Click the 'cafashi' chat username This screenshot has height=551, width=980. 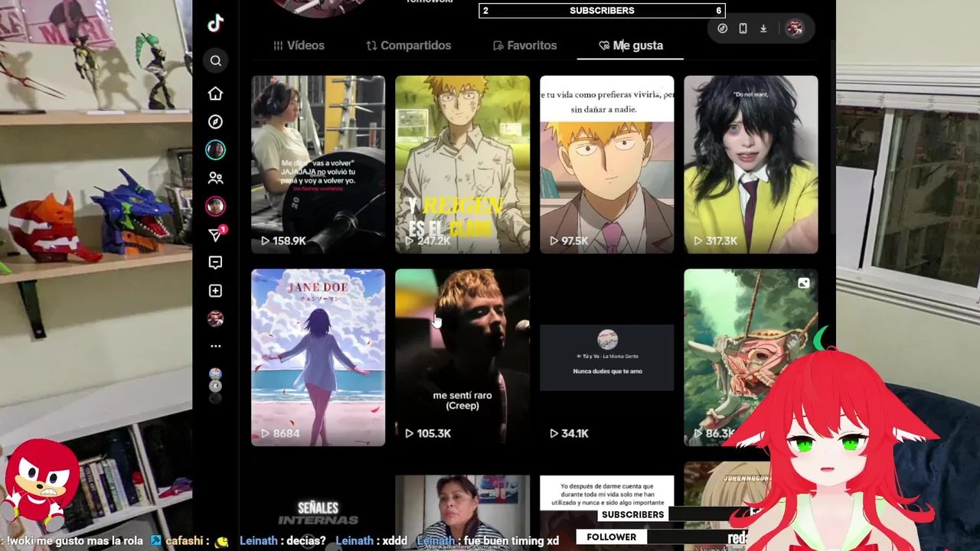pos(184,540)
